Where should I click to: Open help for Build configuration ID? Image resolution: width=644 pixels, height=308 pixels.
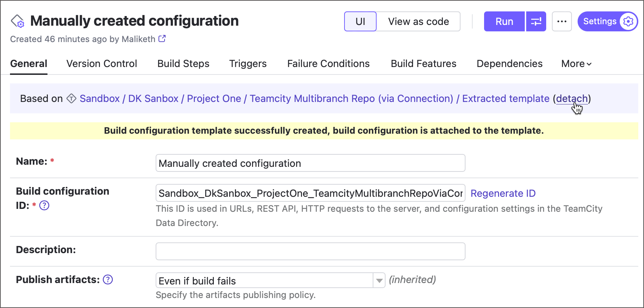click(x=45, y=205)
